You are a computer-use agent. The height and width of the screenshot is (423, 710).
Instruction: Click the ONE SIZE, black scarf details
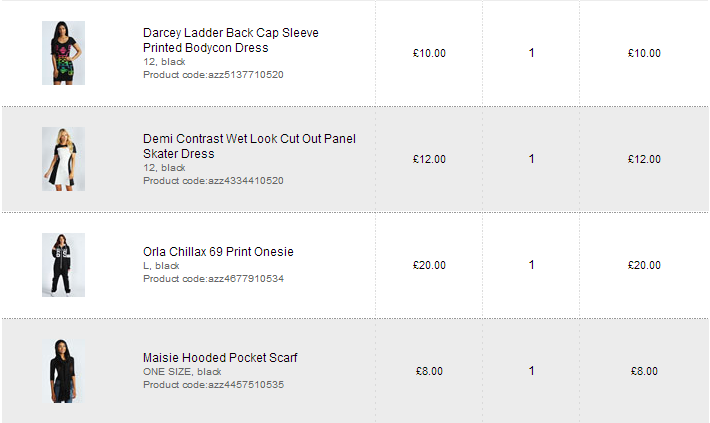[182, 371]
